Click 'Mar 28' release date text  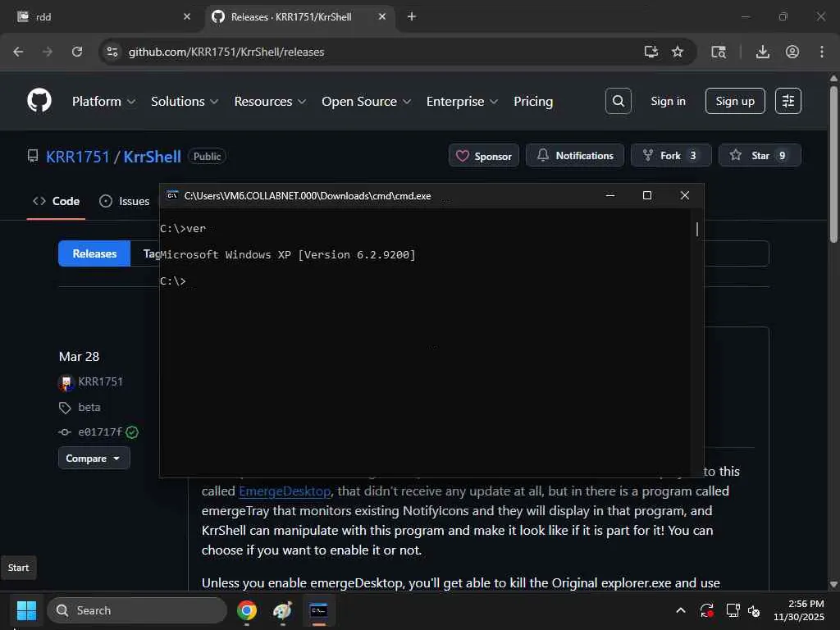tap(79, 357)
